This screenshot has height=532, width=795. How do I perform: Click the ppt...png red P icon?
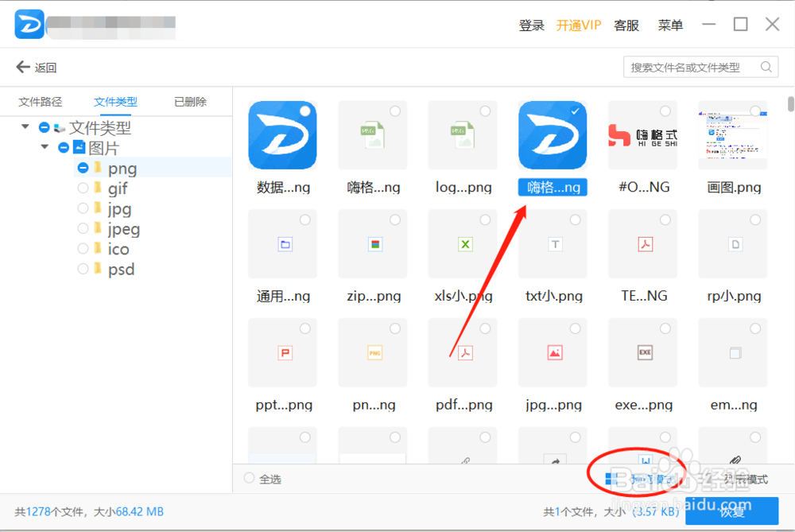285,353
